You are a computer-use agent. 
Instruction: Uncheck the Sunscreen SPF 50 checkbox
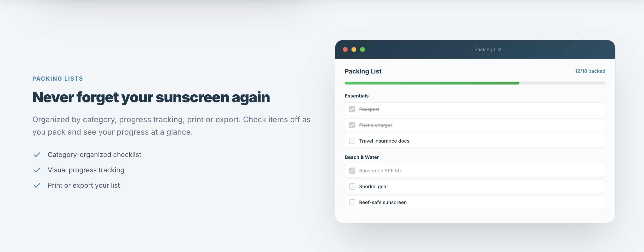352,171
